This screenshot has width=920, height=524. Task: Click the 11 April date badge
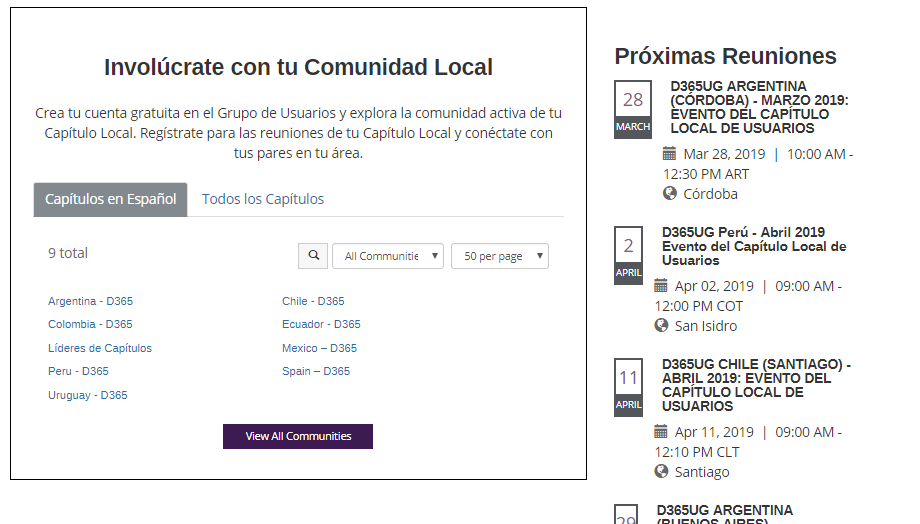[x=628, y=387]
